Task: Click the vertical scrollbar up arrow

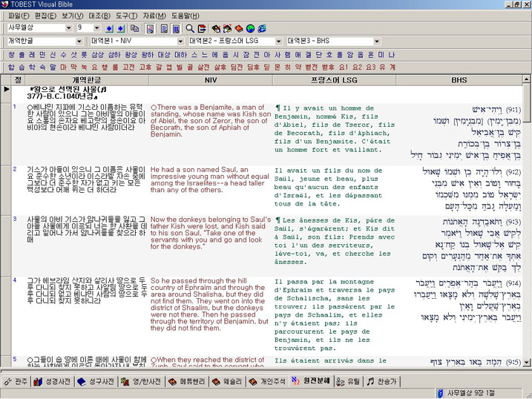Action: coord(526,79)
